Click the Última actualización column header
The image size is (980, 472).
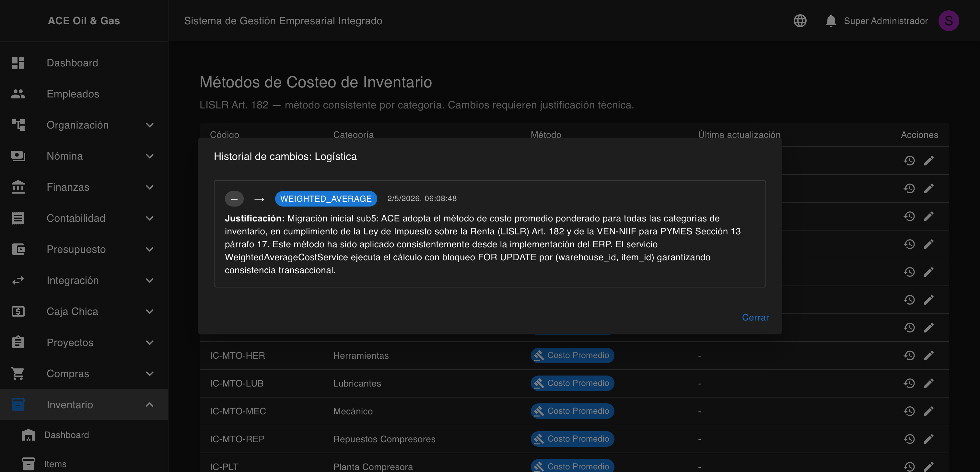point(739,135)
